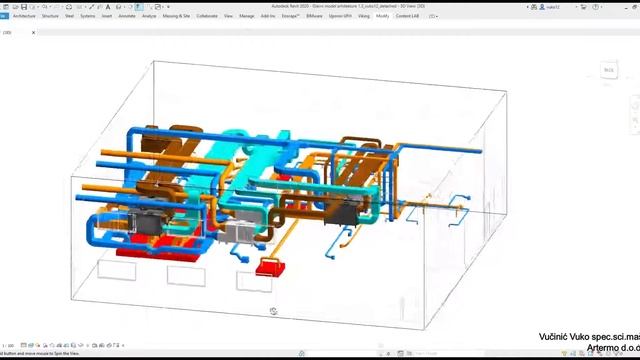Open the Viking ribbon tab
Image resolution: width=640 pixels, height=360 pixels.
[x=364, y=16]
